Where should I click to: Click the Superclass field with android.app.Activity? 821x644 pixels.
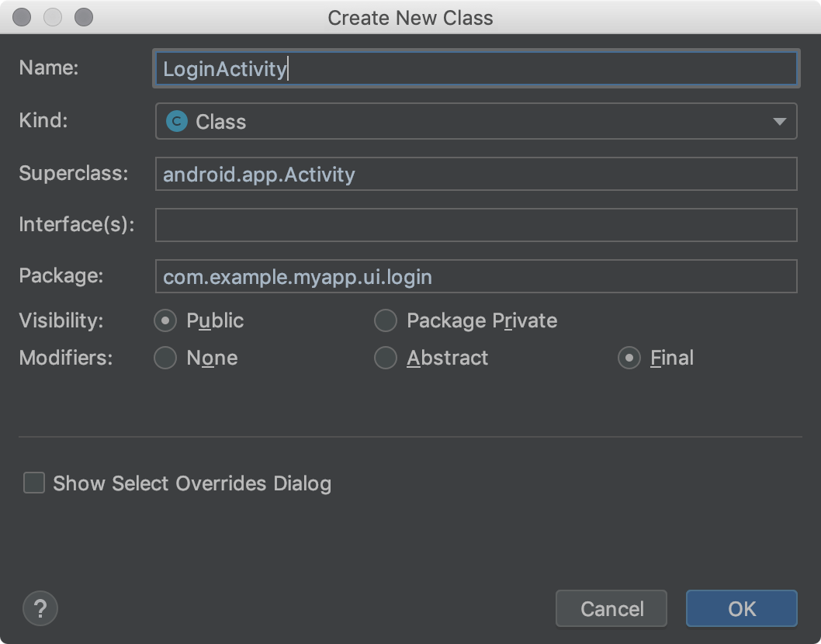tap(476, 174)
